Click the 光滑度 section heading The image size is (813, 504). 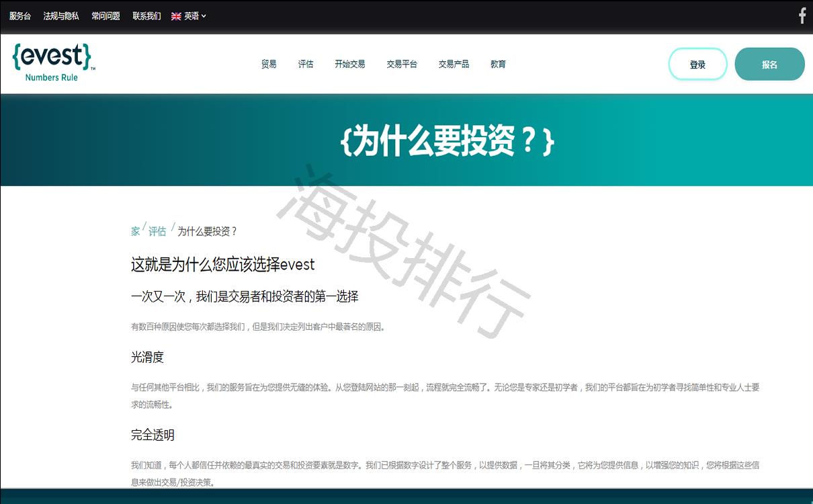click(x=147, y=358)
